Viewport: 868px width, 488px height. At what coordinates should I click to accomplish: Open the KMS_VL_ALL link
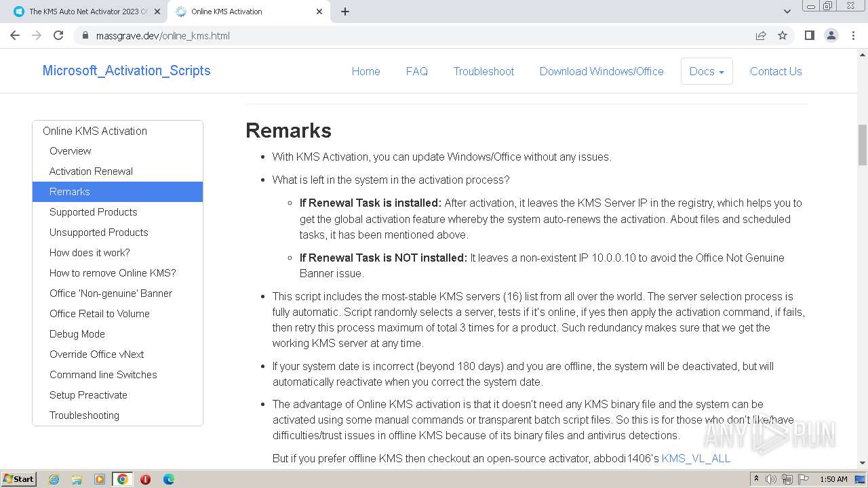tap(696, 458)
